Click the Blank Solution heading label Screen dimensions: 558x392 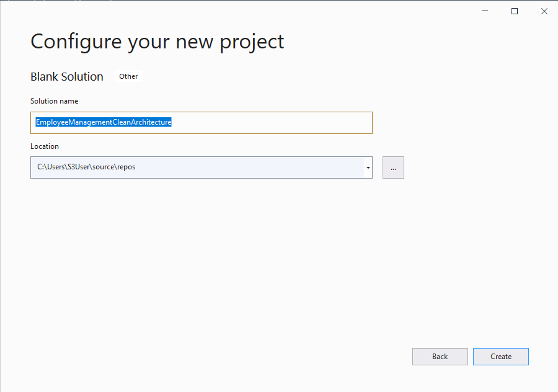[66, 76]
